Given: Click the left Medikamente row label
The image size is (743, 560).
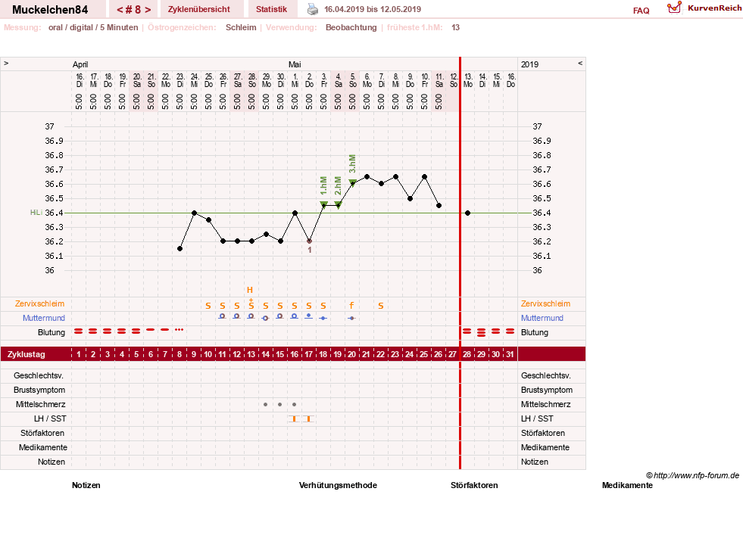Looking at the screenshot, I should point(43,448).
